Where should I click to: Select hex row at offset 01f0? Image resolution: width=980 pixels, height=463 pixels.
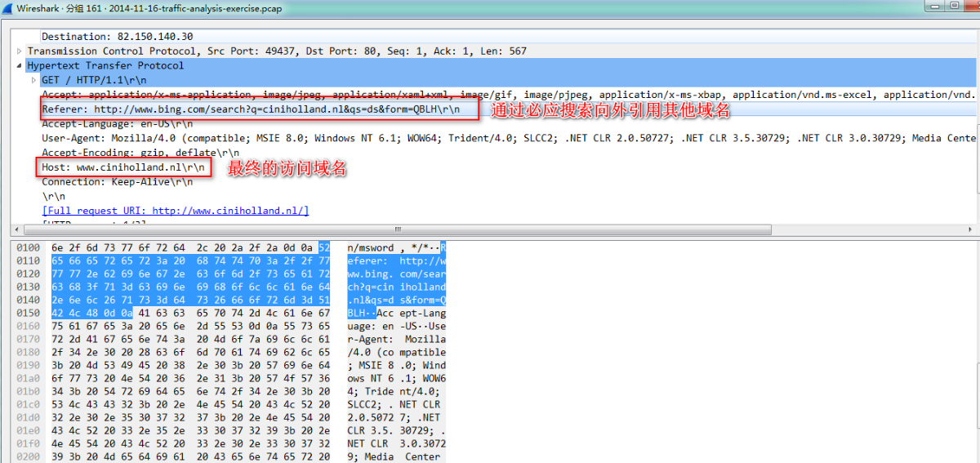pos(230,443)
